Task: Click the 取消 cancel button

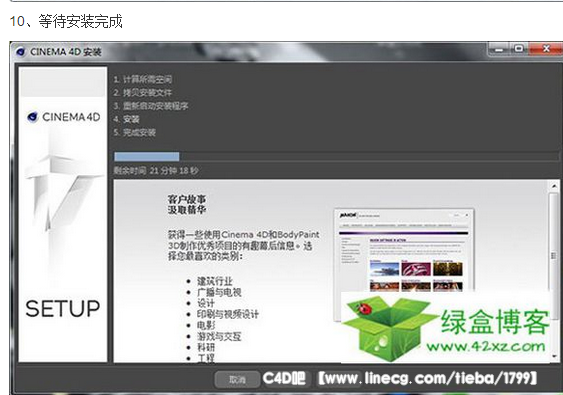Action: [x=237, y=379]
